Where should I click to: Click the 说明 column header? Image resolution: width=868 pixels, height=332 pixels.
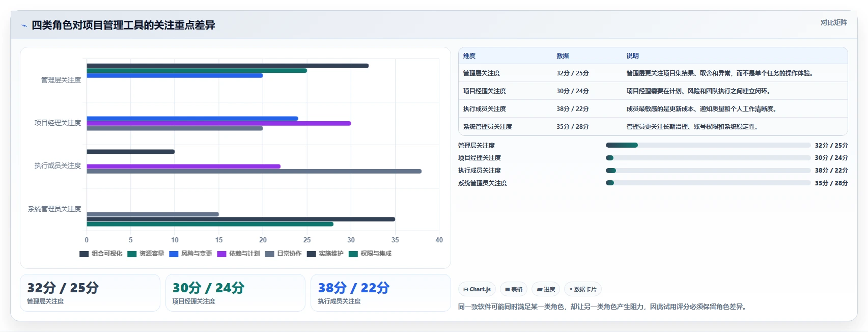632,56
